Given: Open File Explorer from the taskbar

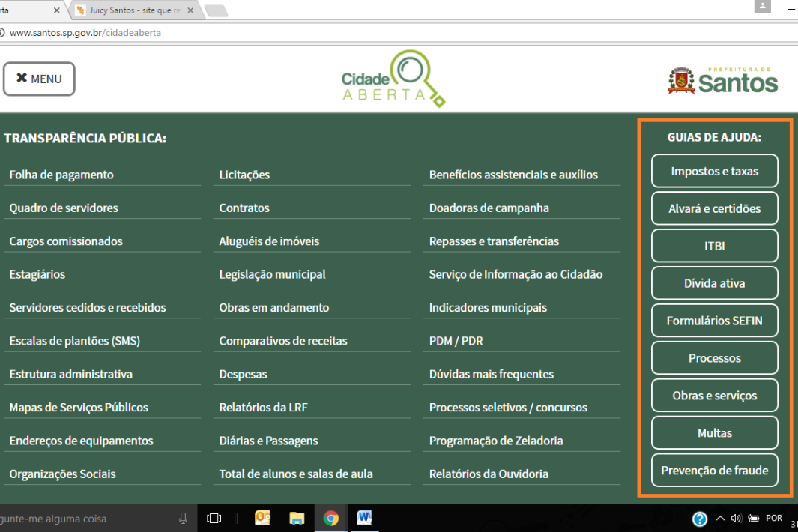Looking at the screenshot, I should click(297, 518).
